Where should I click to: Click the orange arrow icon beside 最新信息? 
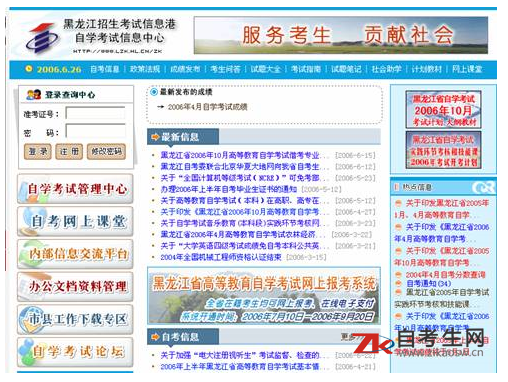tap(155, 137)
